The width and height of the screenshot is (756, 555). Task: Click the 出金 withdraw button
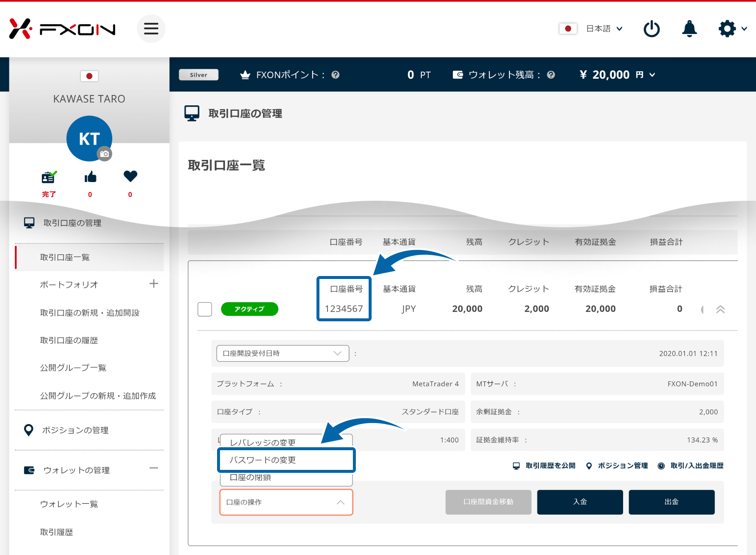click(671, 502)
